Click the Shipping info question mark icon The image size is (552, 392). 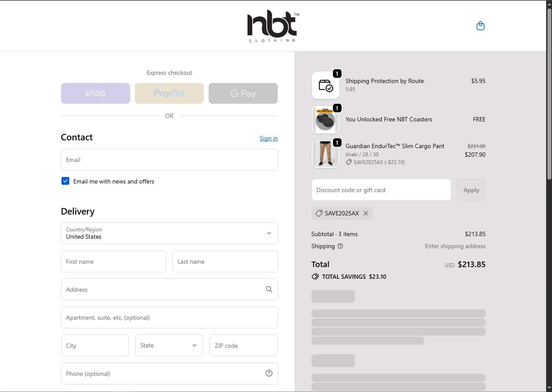[340, 246]
